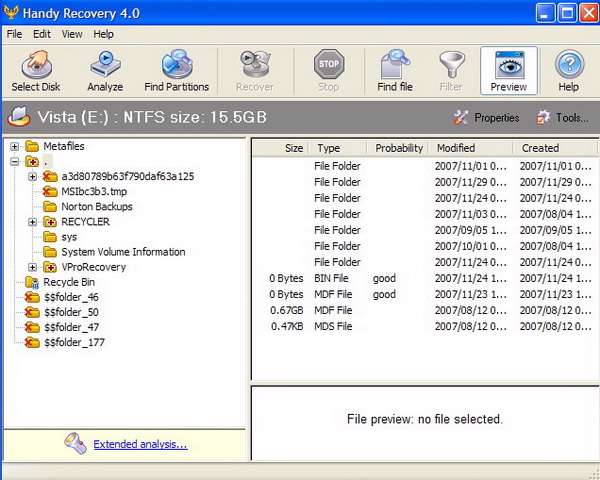Viewport: 600px width, 480px height.
Task: Click the Extended analysis... link
Action: pos(140,444)
